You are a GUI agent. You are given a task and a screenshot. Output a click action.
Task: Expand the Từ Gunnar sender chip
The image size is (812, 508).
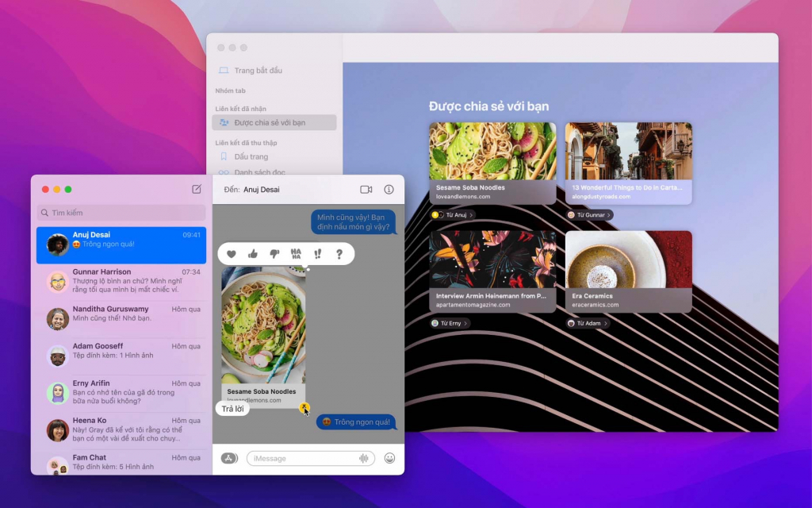pos(590,214)
